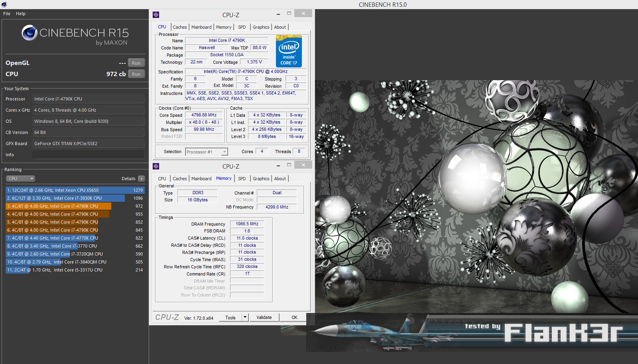The width and height of the screenshot is (638, 364).
Task: Select ranking row Core i7-3720QM CPU
Action: (x=75, y=254)
